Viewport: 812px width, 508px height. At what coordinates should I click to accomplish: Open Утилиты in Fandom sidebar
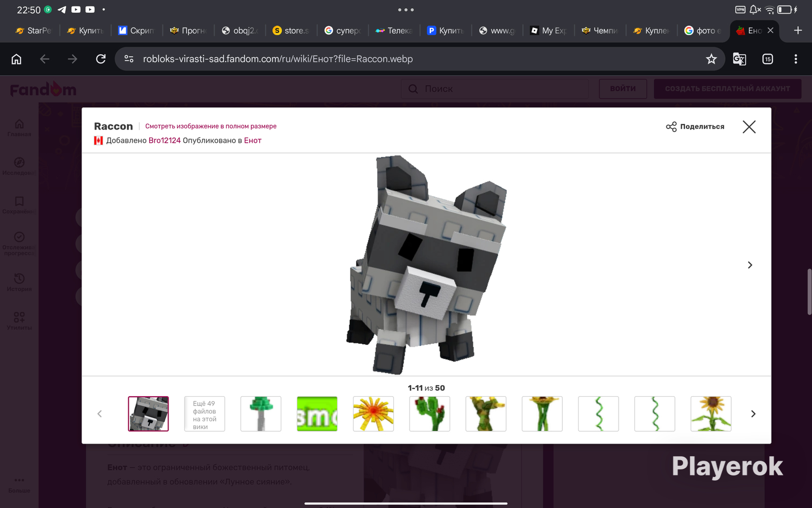[19, 321]
